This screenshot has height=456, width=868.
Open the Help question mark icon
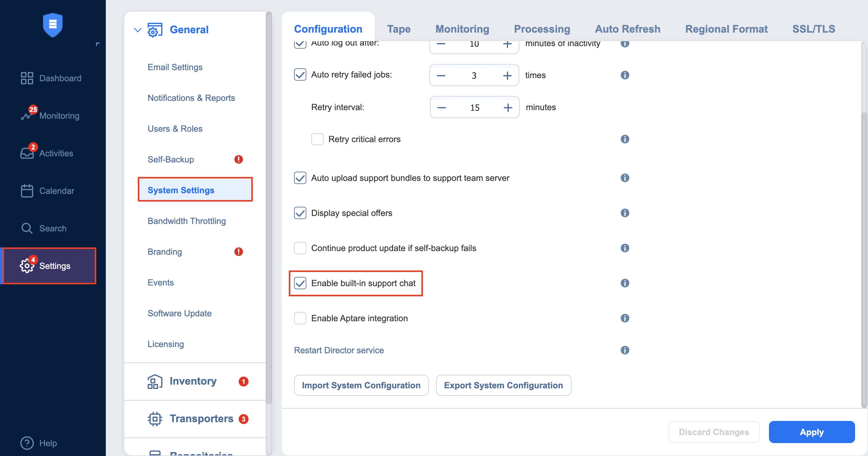click(x=27, y=443)
